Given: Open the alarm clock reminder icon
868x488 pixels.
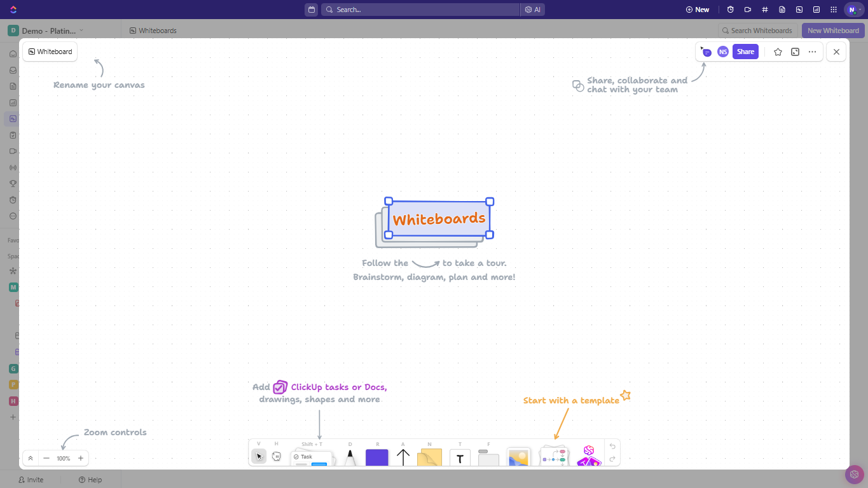Looking at the screenshot, I should (x=731, y=10).
